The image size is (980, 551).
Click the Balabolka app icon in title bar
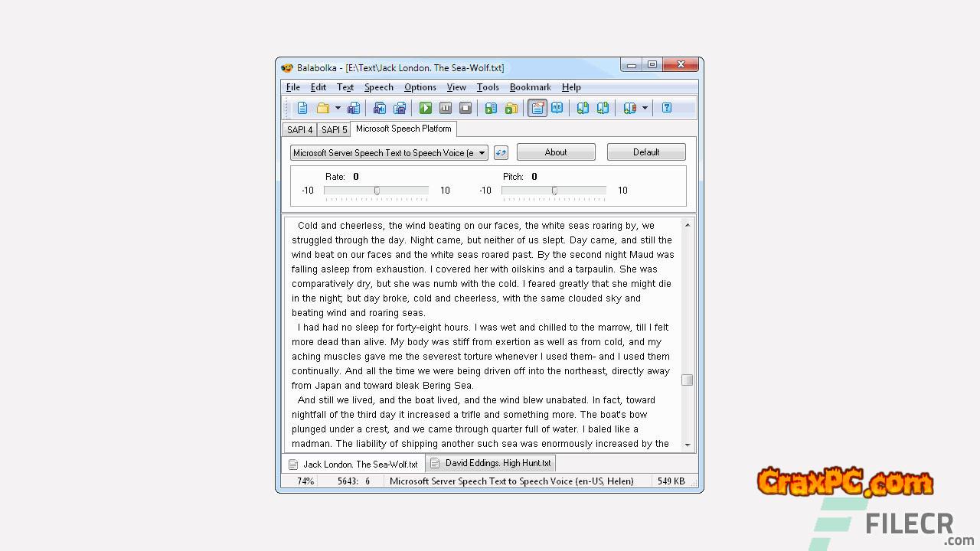[287, 68]
